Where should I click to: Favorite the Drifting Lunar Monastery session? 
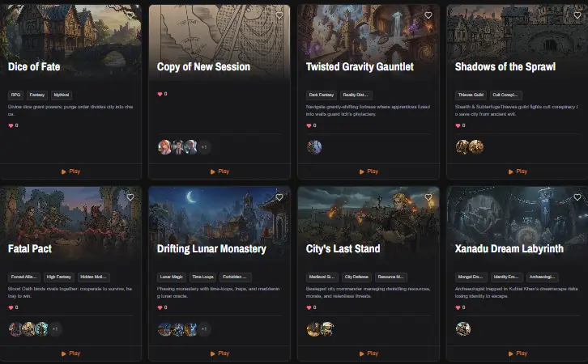click(x=279, y=197)
